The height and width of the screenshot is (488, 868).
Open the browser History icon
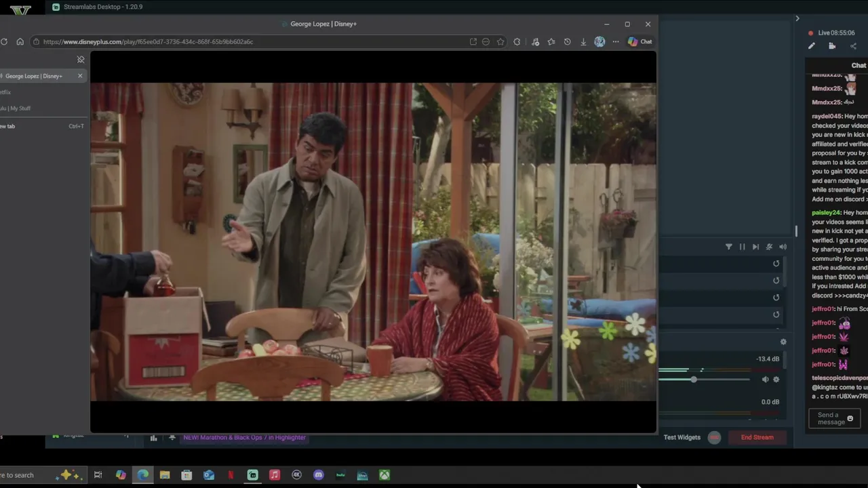568,41
